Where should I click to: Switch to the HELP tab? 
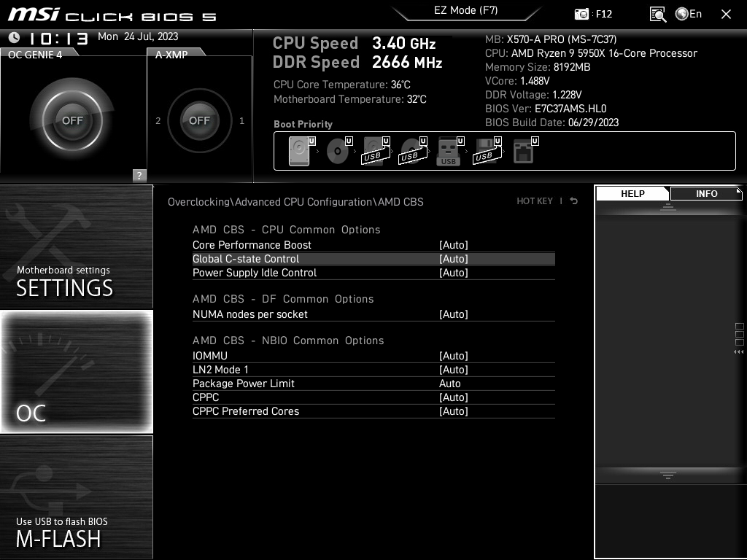point(632,193)
